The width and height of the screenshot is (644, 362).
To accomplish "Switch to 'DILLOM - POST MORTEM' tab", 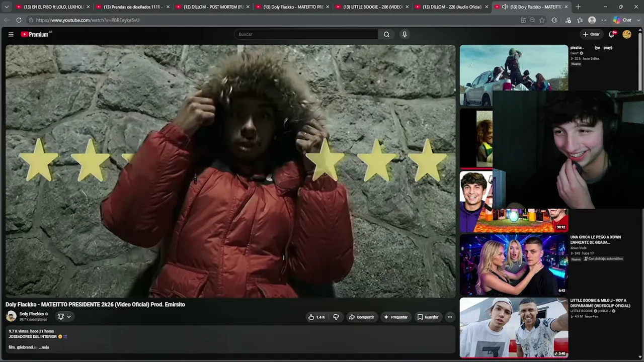I will click(212, 7).
